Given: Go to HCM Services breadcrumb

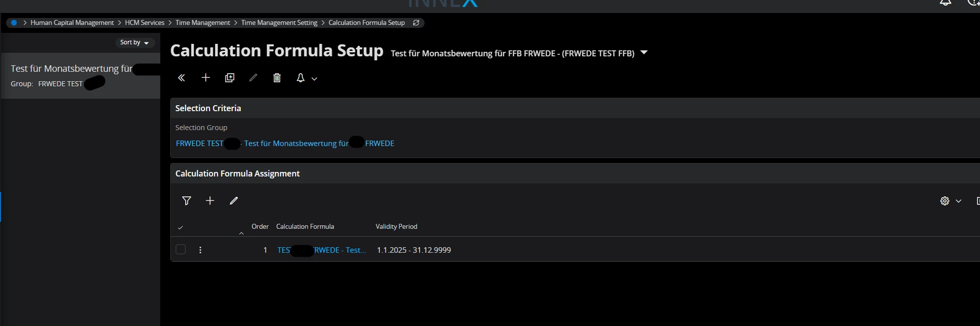Looking at the screenshot, I should coord(145,23).
